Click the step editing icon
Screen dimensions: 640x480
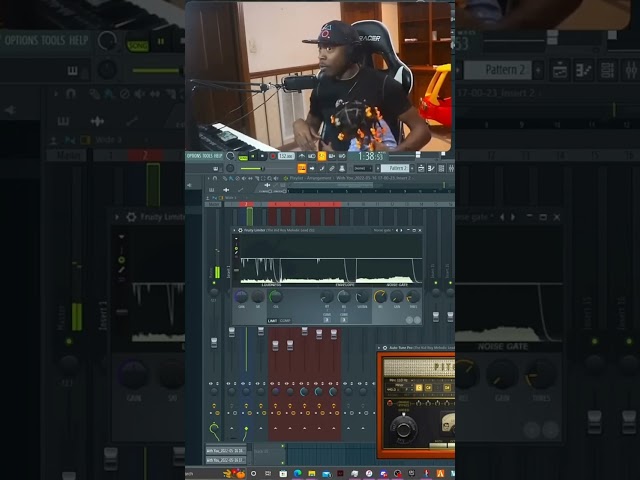pyautogui.click(x=322, y=168)
